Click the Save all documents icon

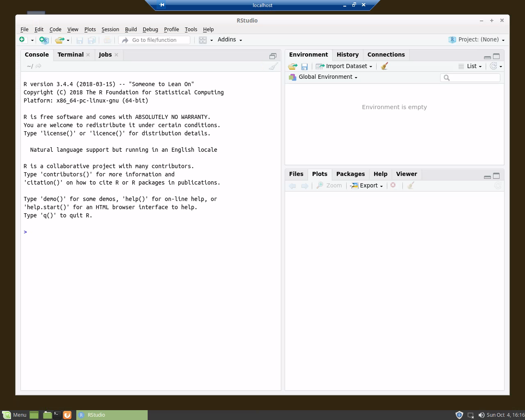point(92,40)
